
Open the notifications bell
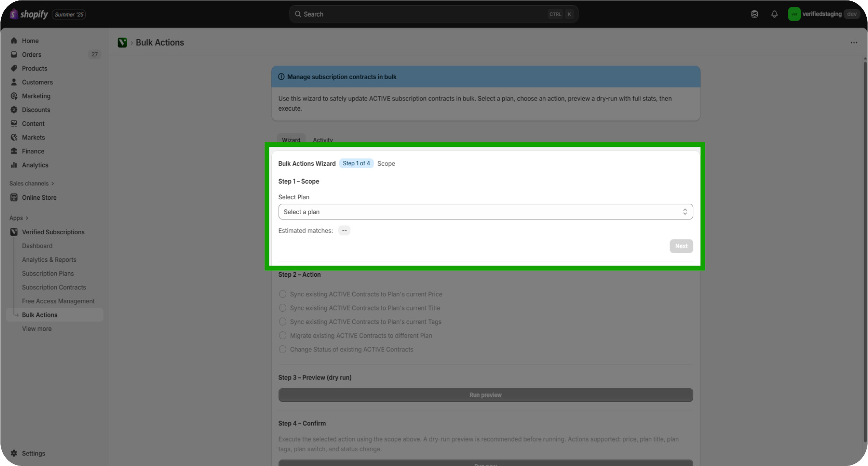(774, 14)
